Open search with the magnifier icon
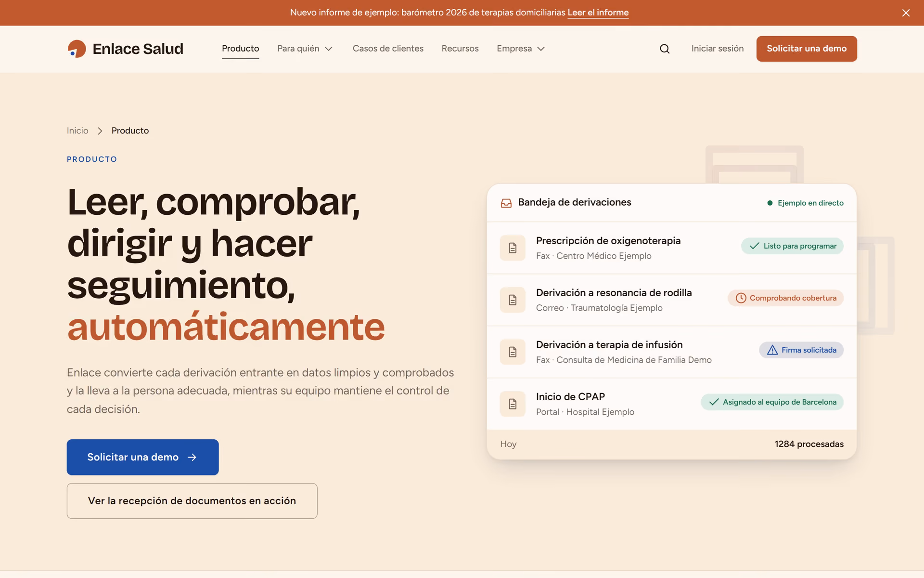The height and width of the screenshot is (578, 924). pos(665,49)
